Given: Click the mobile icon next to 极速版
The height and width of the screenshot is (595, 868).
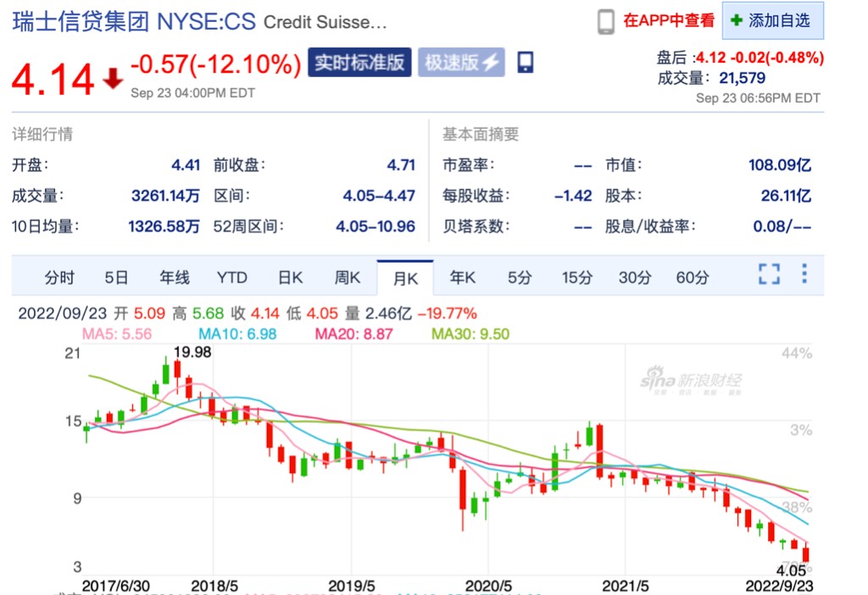Looking at the screenshot, I should pyautogui.click(x=525, y=62).
